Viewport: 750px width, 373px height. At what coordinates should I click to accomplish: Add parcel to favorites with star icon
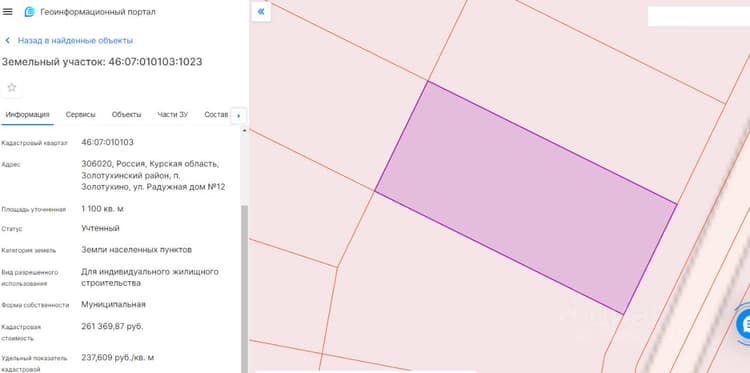click(x=12, y=88)
